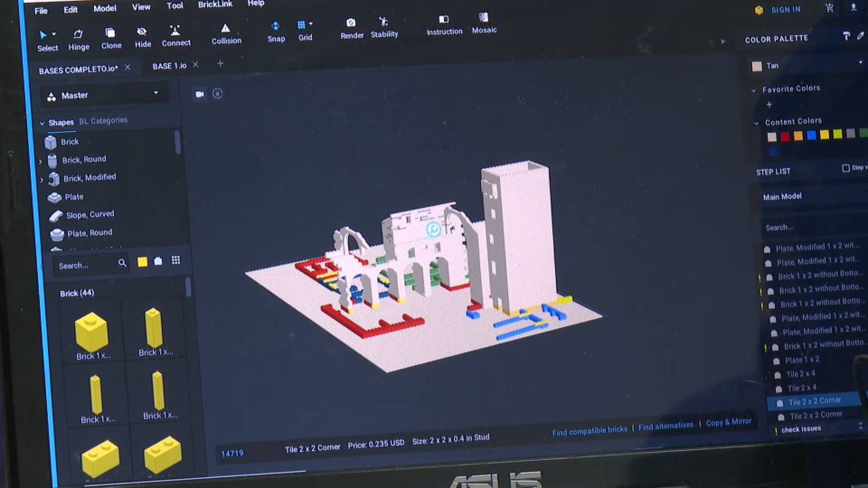Toggle the Collision detection button

point(226,34)
